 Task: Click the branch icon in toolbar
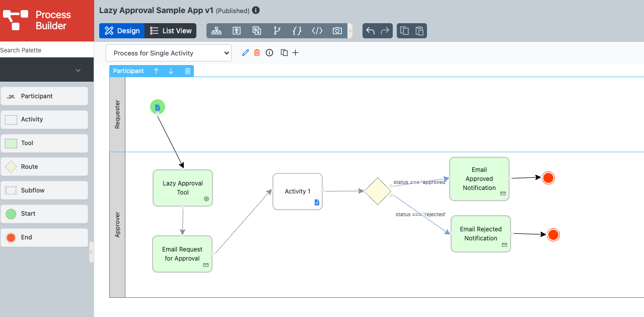coord(277,31)
